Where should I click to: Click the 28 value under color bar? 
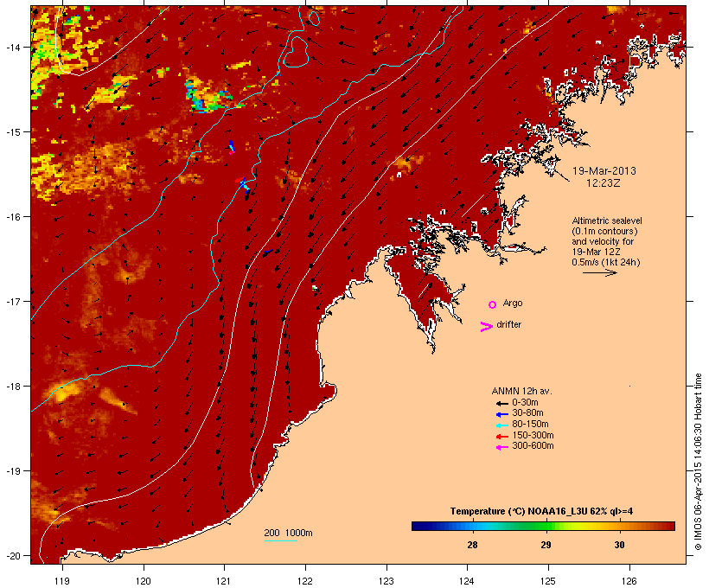472,545
